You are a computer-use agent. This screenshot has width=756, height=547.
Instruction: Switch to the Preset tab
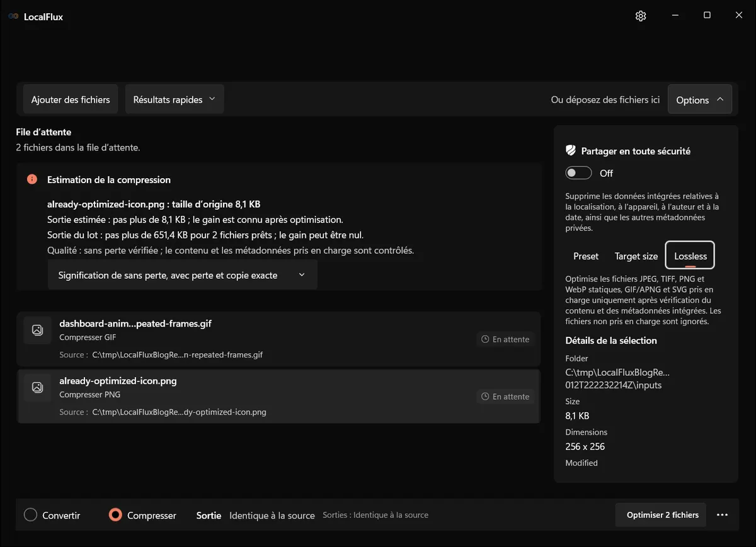586,256
